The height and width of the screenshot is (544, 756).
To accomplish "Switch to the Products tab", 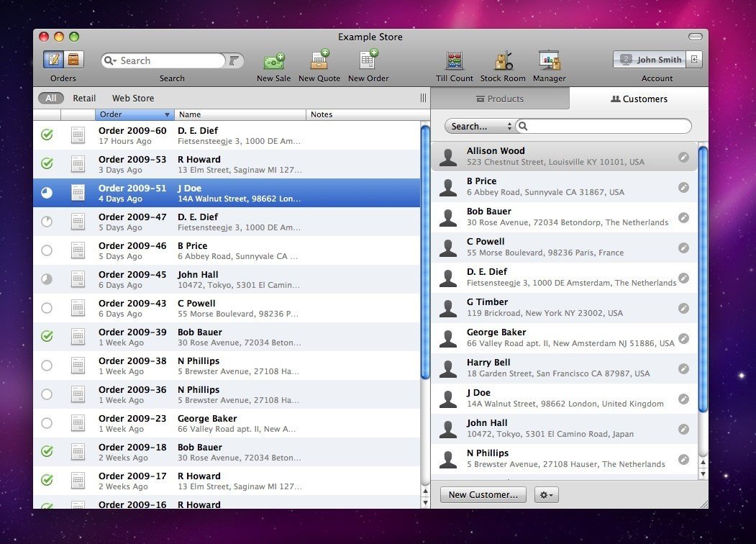I will tap(500, 99).
